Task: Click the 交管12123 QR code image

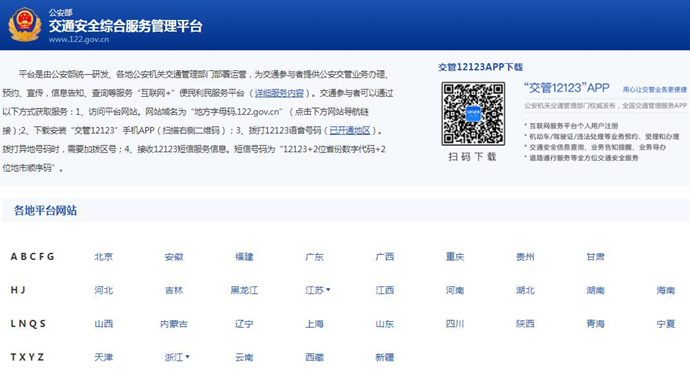Action: [473, 114]
